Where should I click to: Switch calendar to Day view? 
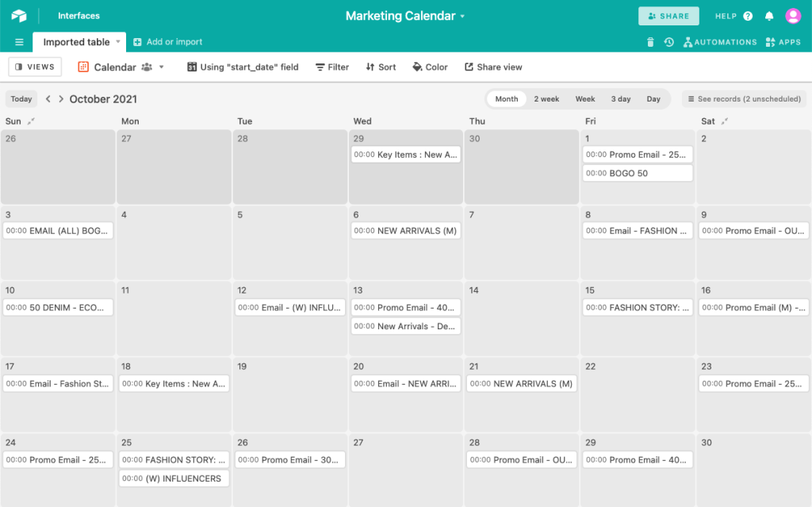(653, 98)
